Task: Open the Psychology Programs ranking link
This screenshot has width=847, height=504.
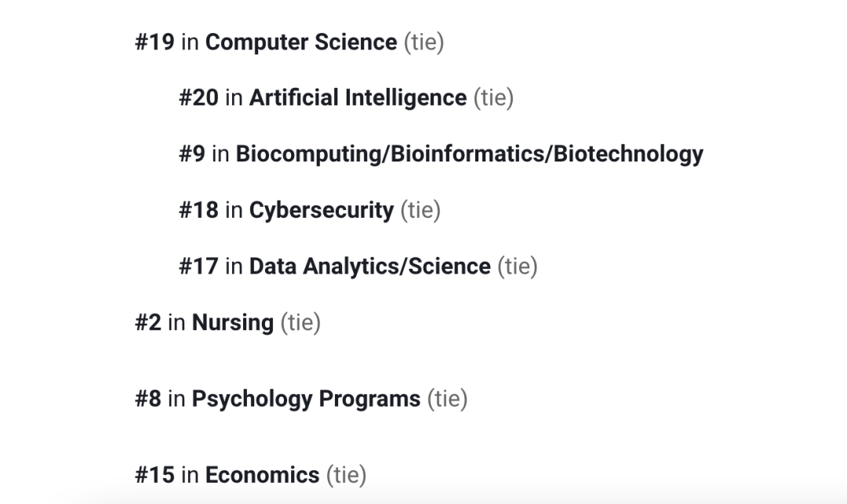Action: 306,399
